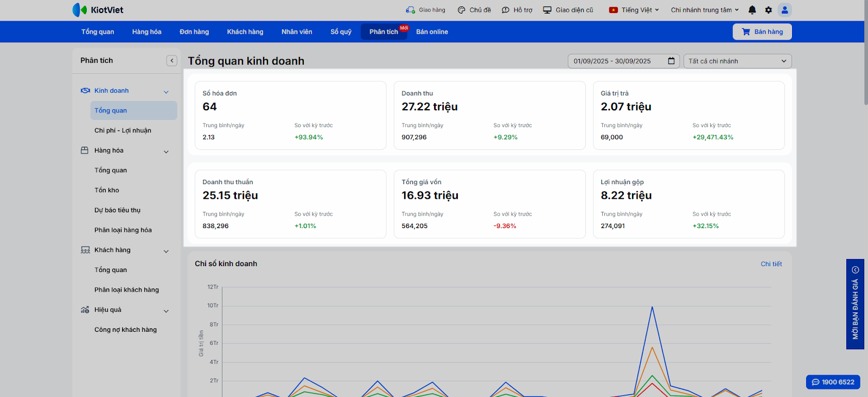Collapse the Kinh doanh sidebar section
The height and width of the screenshot is (397, 868).
coord(166,92)
